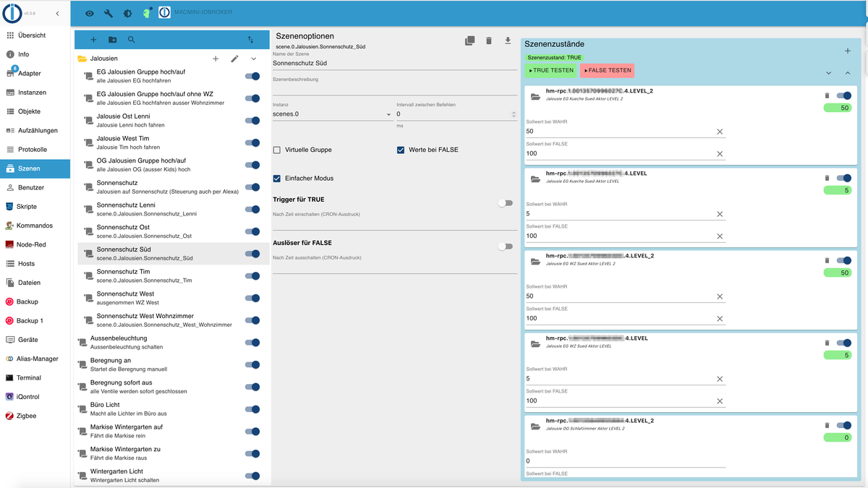Click the Szenenbeschreibung field
The height and width of the screenshot is (488, 868).
(x=395, y=89)
